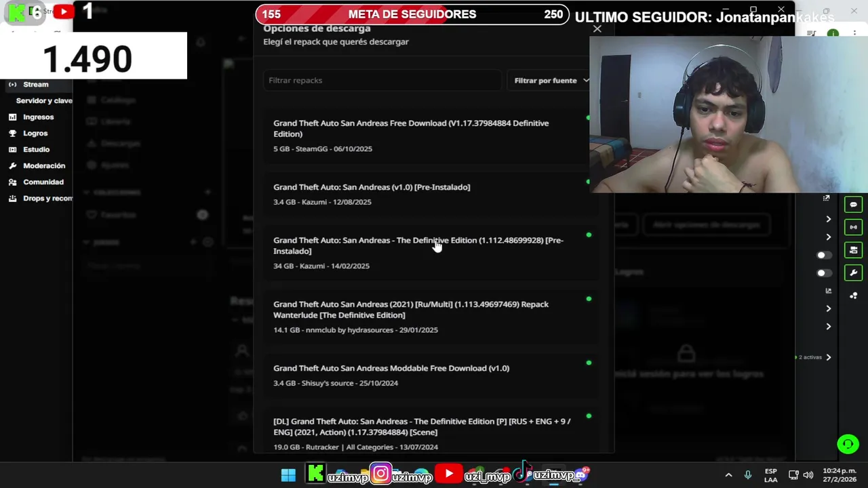Open the green headset support button
Image resolution: width=868 pixels, height=488 pixels.
click(848, 445)
